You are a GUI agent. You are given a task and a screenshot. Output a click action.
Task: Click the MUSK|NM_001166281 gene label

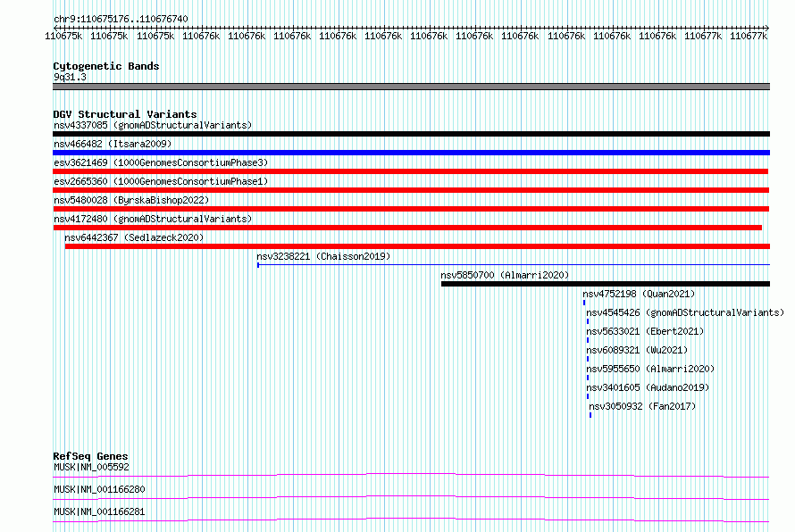click(x=99, y=511)
